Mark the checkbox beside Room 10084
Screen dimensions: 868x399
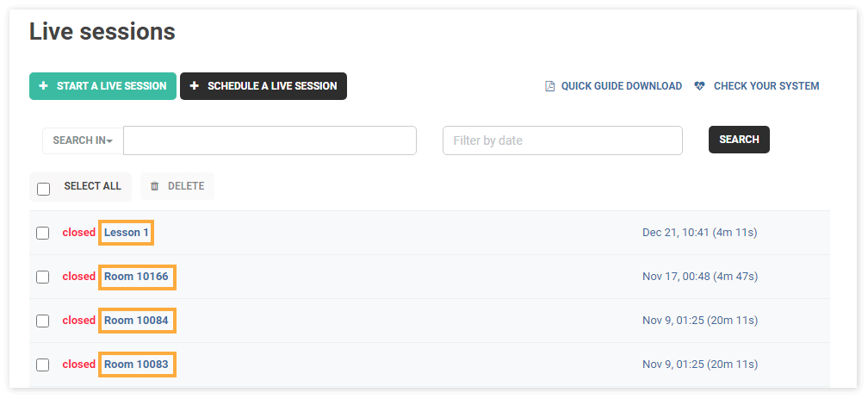[x=43, y=321]
